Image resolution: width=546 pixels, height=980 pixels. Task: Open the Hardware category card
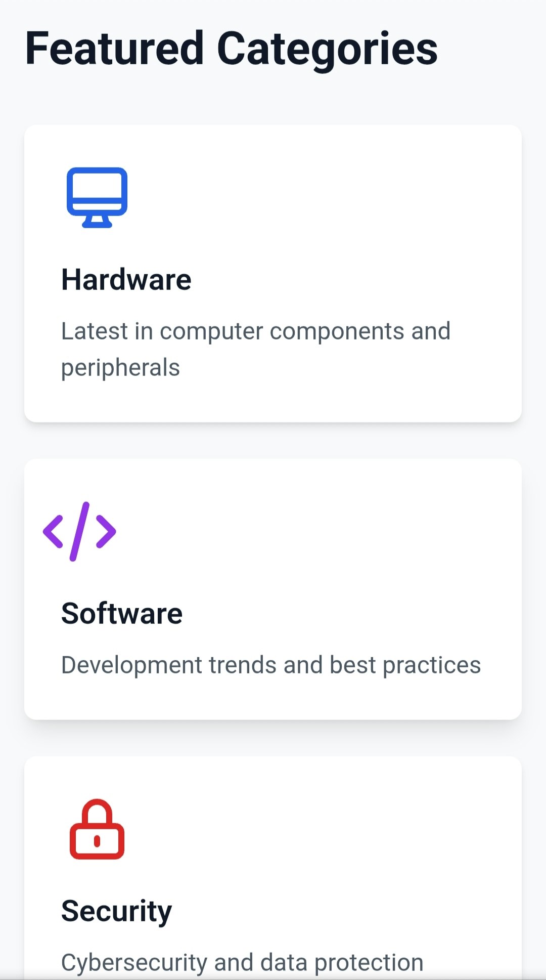(273, 273)
